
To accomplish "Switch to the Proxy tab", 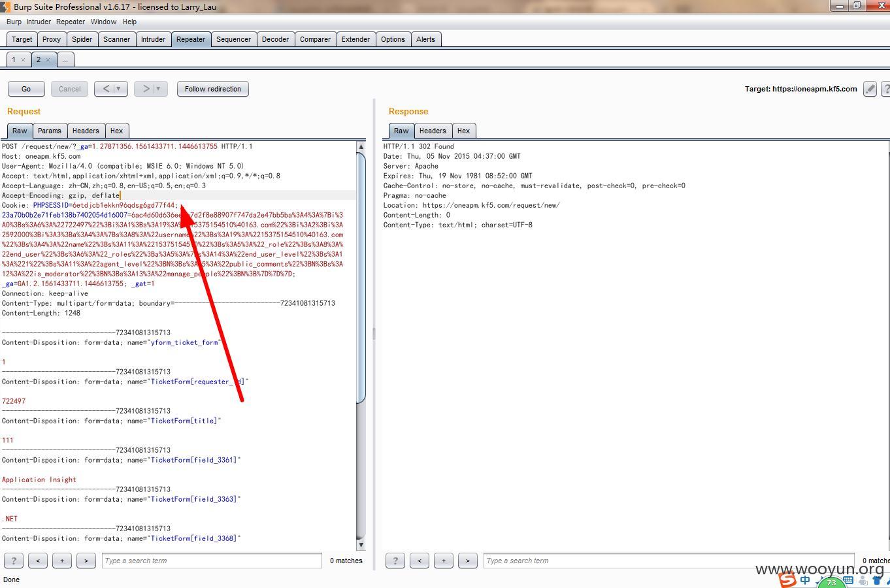I will [52, 39].
